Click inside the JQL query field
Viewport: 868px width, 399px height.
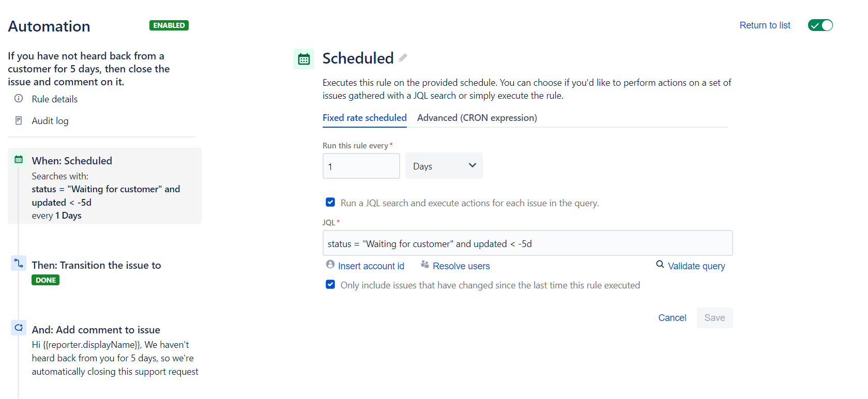click(527, 242)
